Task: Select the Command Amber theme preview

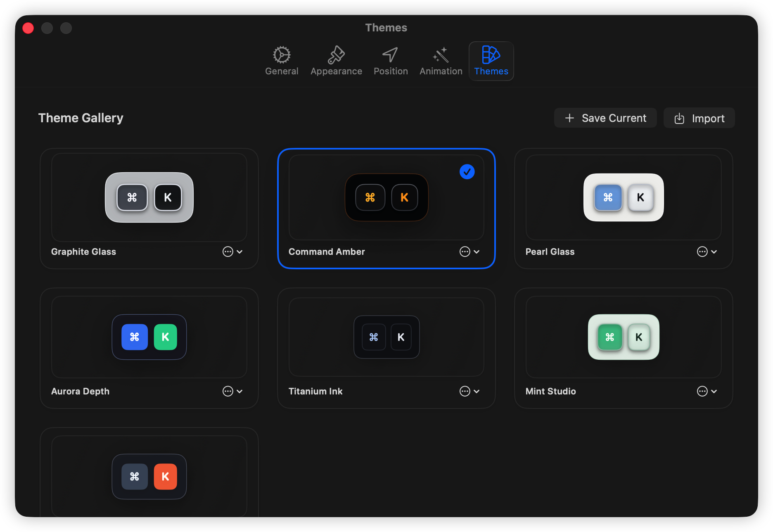Action: point(386,197)
